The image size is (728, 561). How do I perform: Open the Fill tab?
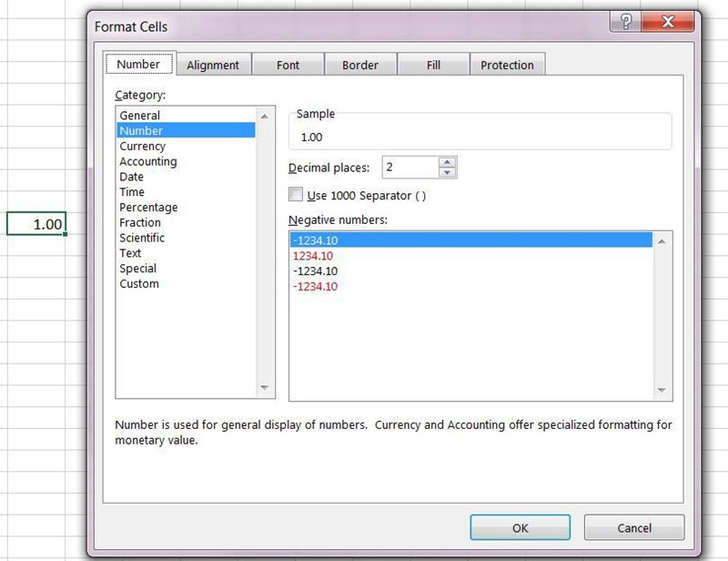[433, 65]
